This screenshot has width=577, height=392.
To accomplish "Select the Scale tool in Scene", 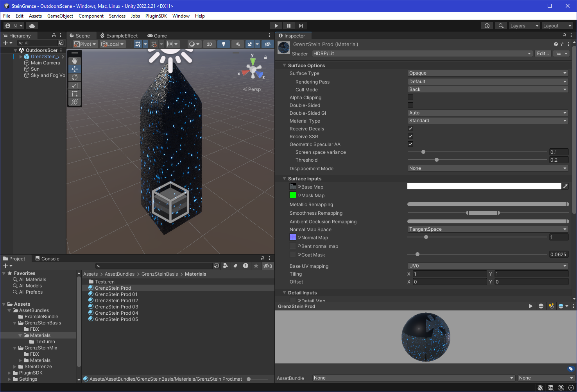I will point(75,86).
